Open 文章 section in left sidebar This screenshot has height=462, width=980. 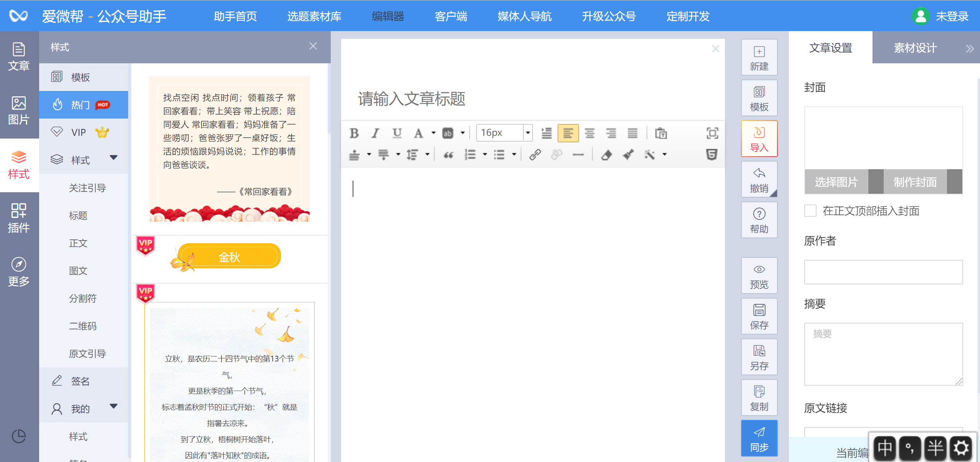point(19,58)
